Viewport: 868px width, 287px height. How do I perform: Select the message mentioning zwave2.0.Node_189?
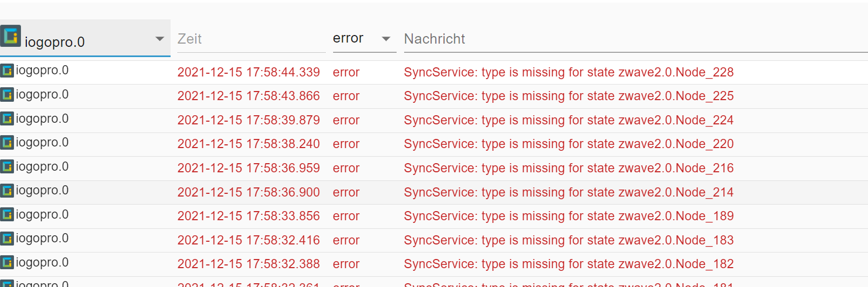tap(569, 216)
